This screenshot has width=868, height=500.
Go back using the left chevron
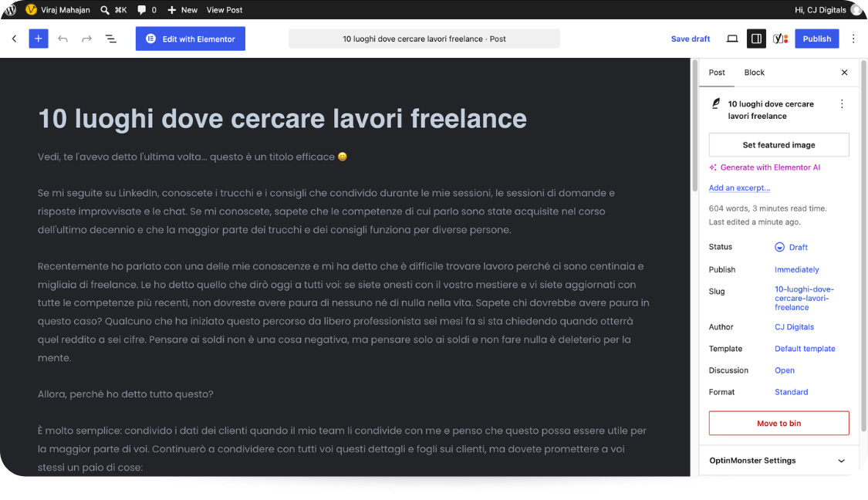15,39
